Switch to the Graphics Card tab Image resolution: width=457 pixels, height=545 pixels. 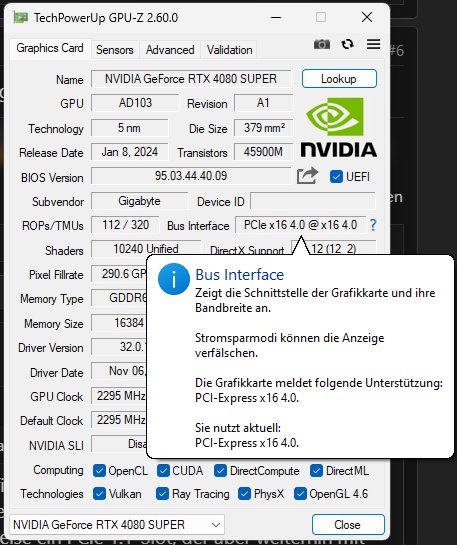click(x=50, y=48)
